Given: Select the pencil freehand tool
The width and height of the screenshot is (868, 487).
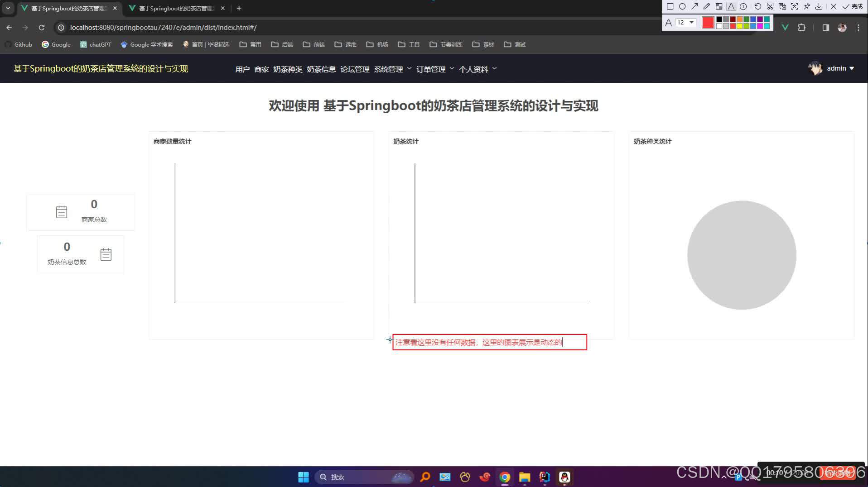Looking at the screenshot, I should [707, 6].
